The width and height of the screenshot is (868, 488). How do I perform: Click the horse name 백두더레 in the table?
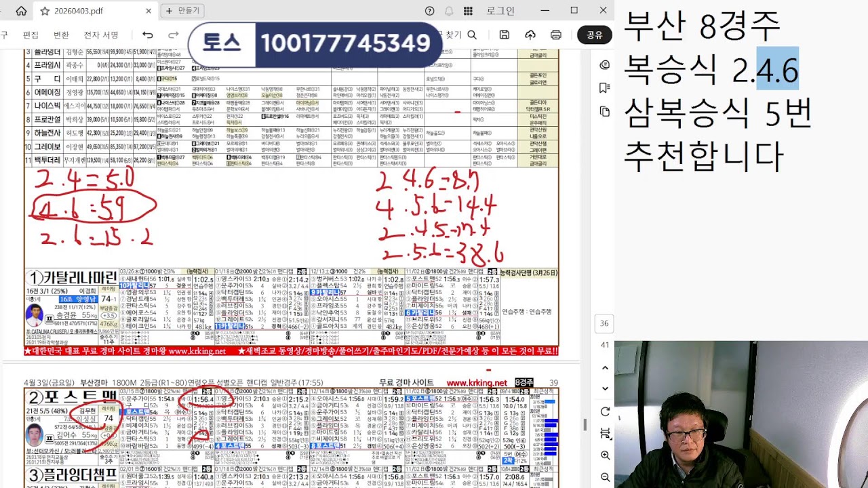point(47,160)
